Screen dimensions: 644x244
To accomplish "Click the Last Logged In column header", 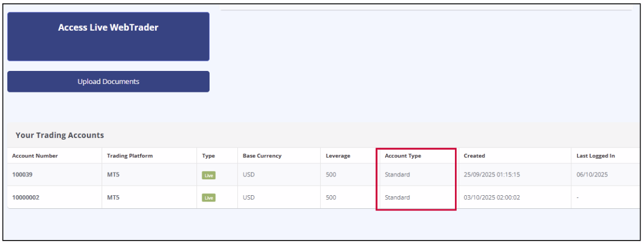I will click(x=595, y=155).
